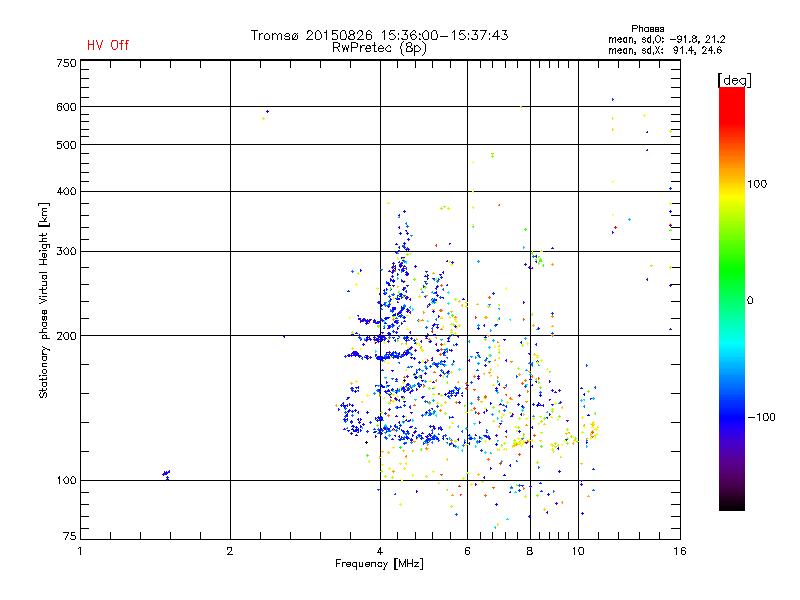Click colorbar tick label '0'

click(x=750, y=301)
